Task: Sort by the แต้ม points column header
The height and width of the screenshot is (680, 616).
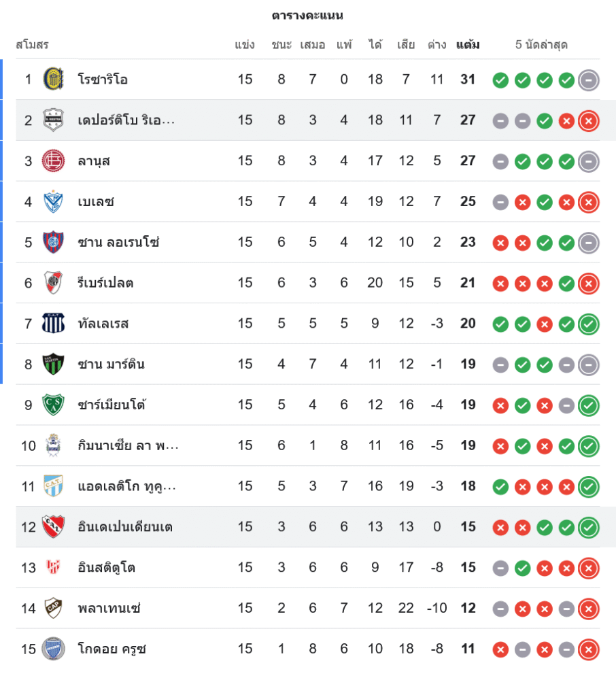Action: click(468, 45)
